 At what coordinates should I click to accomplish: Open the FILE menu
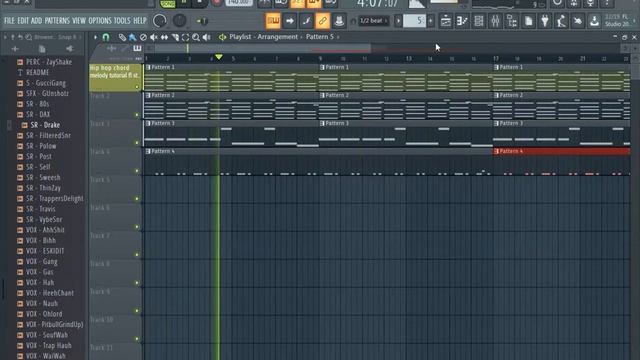coord(9,20)
